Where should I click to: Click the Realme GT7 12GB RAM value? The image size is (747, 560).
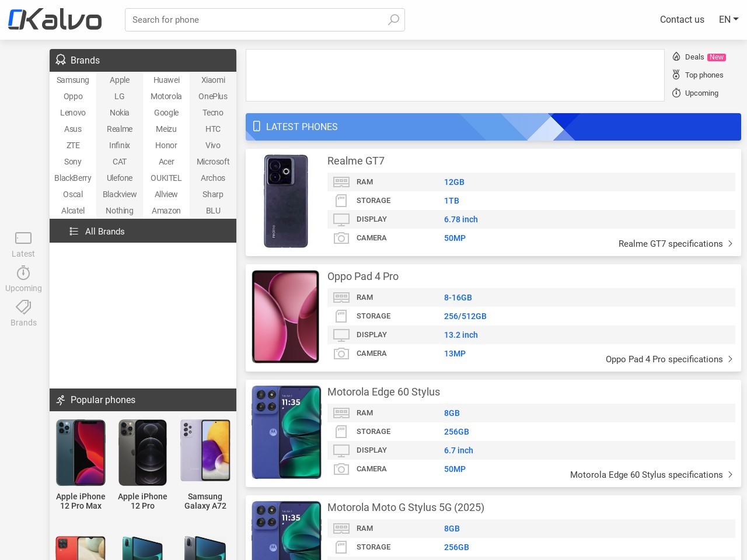(454, 182)
